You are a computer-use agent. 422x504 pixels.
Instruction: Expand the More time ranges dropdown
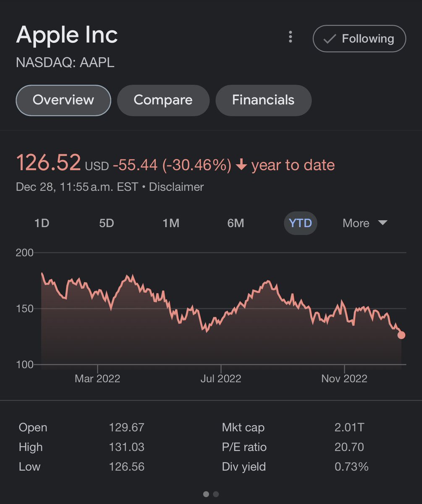click(x=364, y=223)
